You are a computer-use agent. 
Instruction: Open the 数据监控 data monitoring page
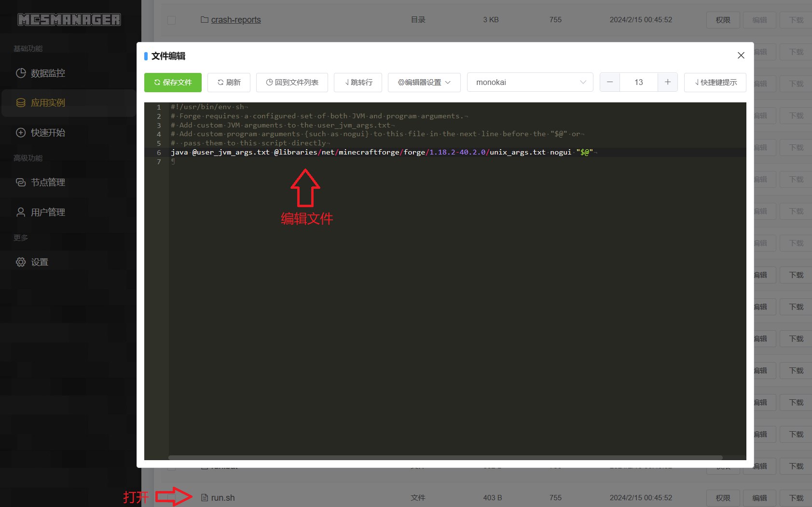point(47,73)
